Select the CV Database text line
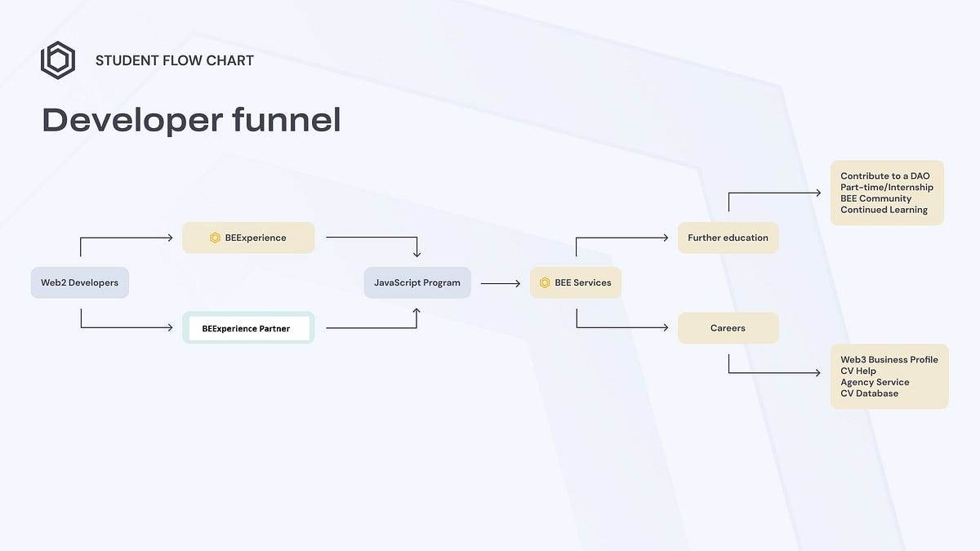Image resolution: width=980 pixels, height=551 pixels. 869,393
